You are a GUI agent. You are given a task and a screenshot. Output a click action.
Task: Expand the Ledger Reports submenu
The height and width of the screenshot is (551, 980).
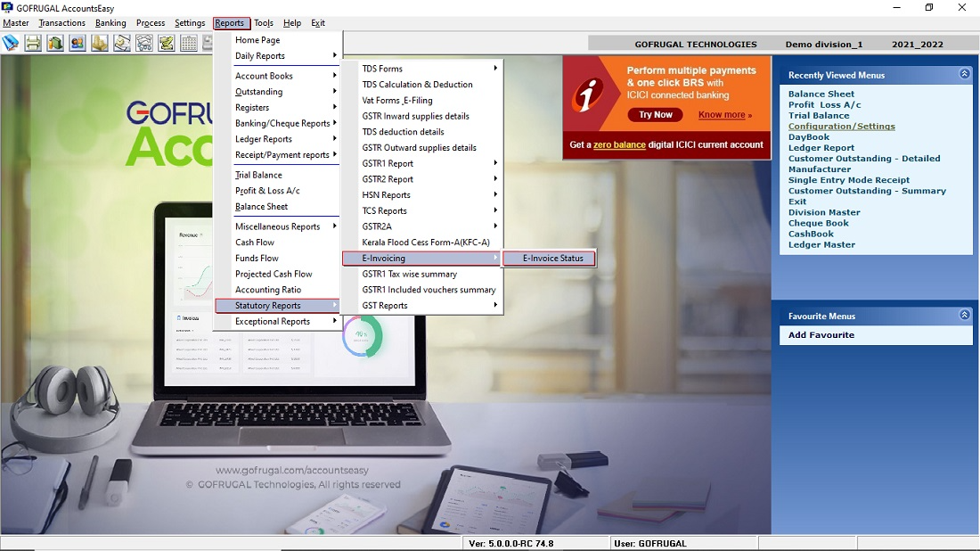tap(277, 139)
